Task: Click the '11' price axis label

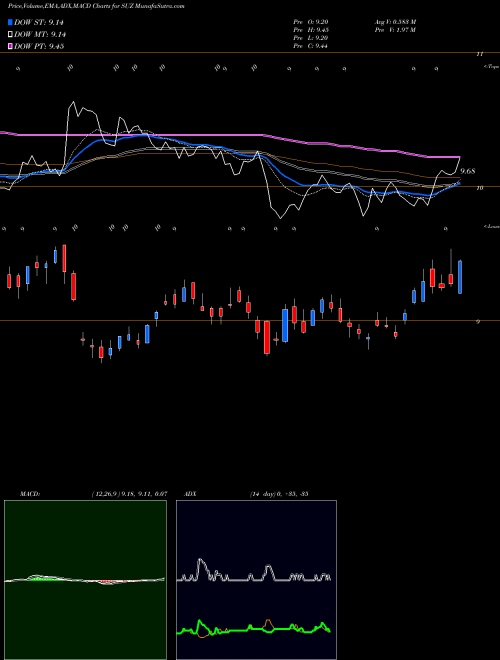Action: click(x=479, y=54)
